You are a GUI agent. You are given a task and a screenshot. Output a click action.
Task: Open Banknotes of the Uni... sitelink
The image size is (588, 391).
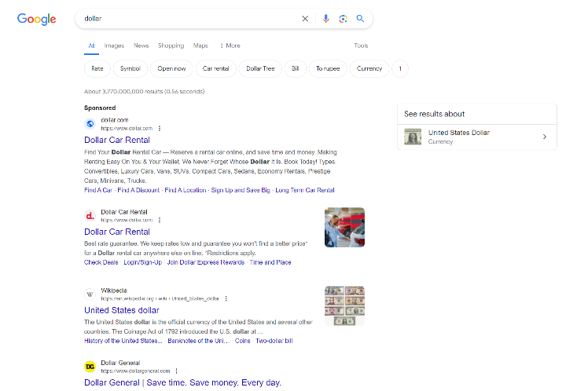pyautogui.click(x=199, y=342)
